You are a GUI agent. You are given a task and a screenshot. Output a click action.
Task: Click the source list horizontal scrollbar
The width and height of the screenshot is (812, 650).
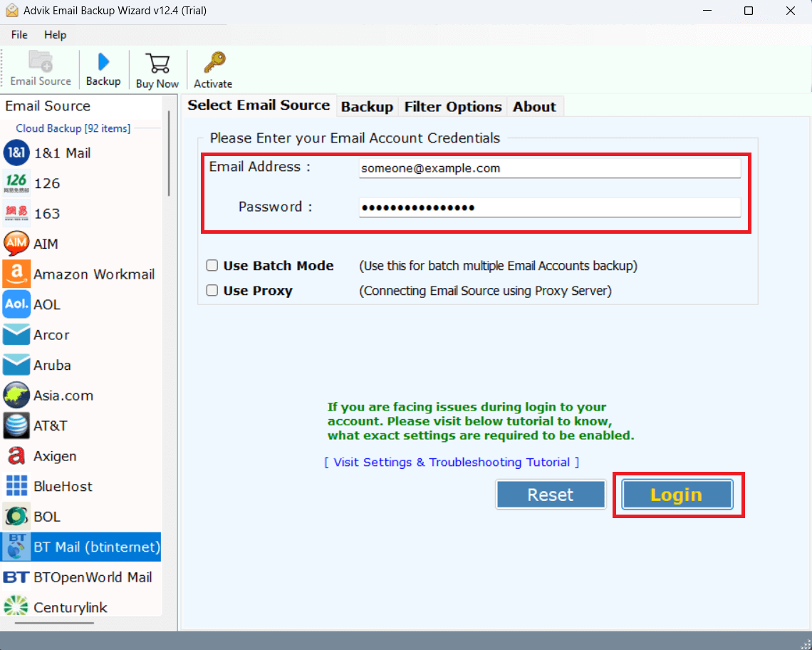click(x=54, y=622)
